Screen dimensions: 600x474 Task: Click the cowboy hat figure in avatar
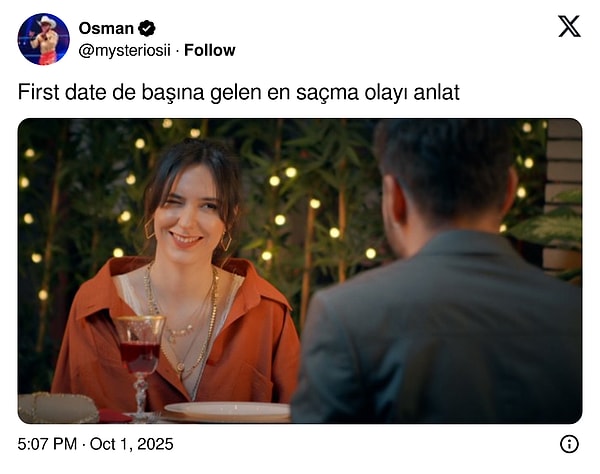[x=46, y=38]
